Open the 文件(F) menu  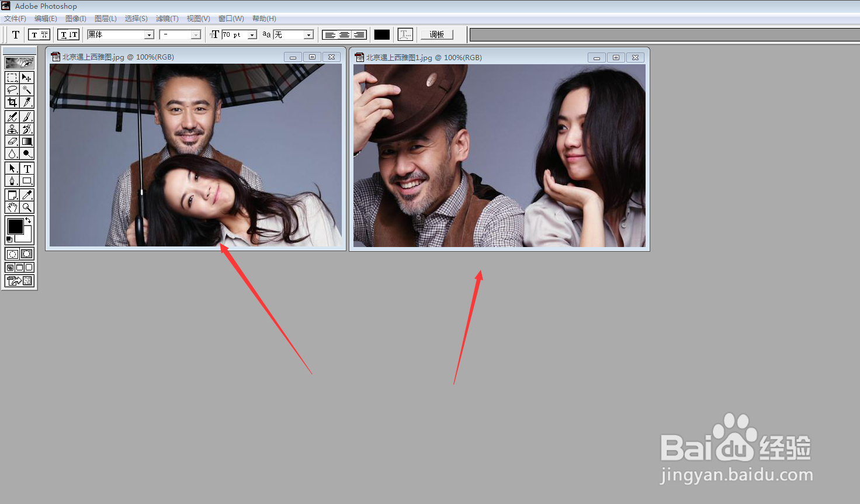coord(15,19)
